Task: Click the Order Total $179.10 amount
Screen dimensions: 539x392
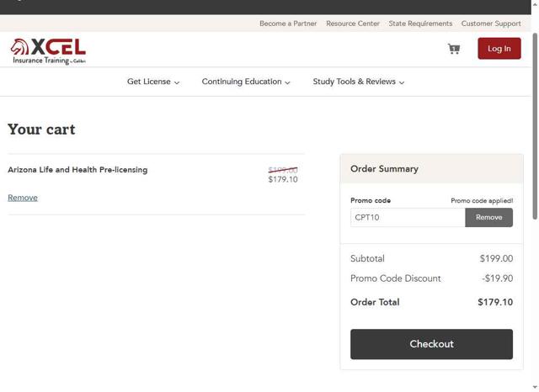Action: [495, 302]
